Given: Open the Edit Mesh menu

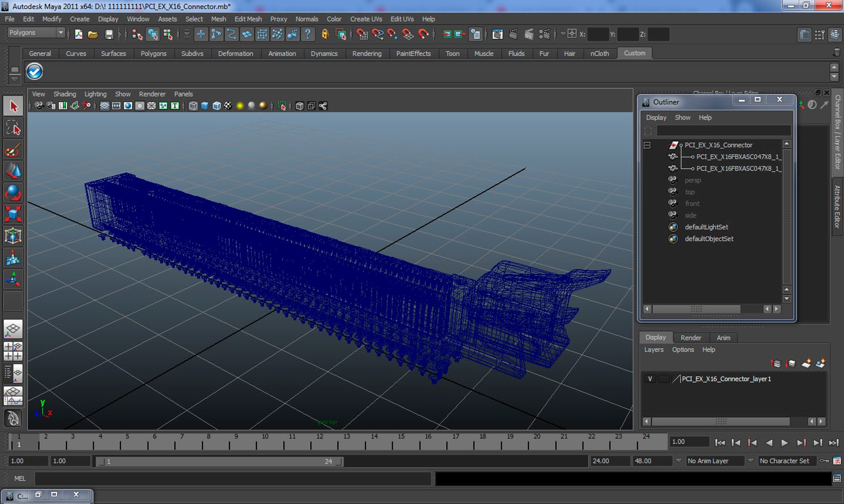Looking at the screenshot, I should pyautogui.click(x=248, y=19).
